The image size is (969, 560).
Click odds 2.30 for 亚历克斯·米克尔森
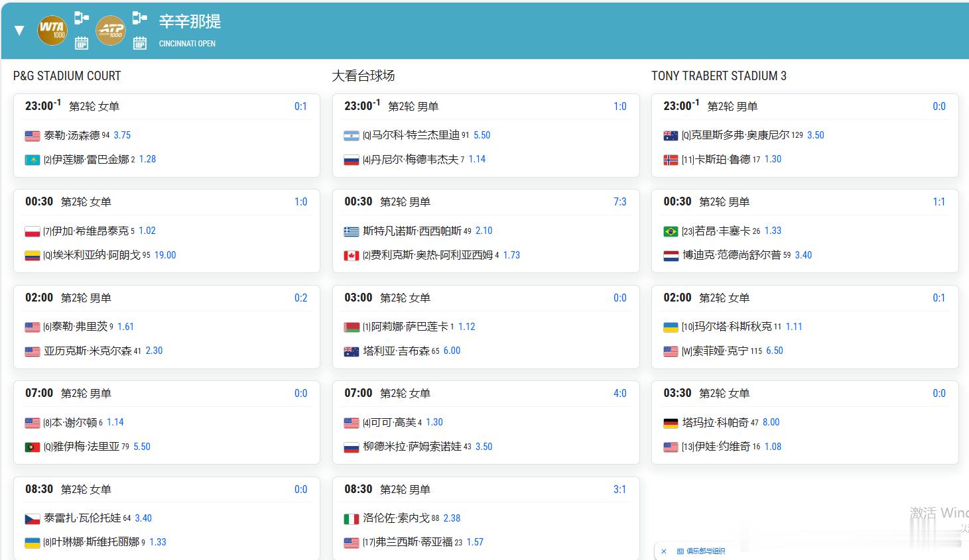pyautogui.click(x=154, y=351)
